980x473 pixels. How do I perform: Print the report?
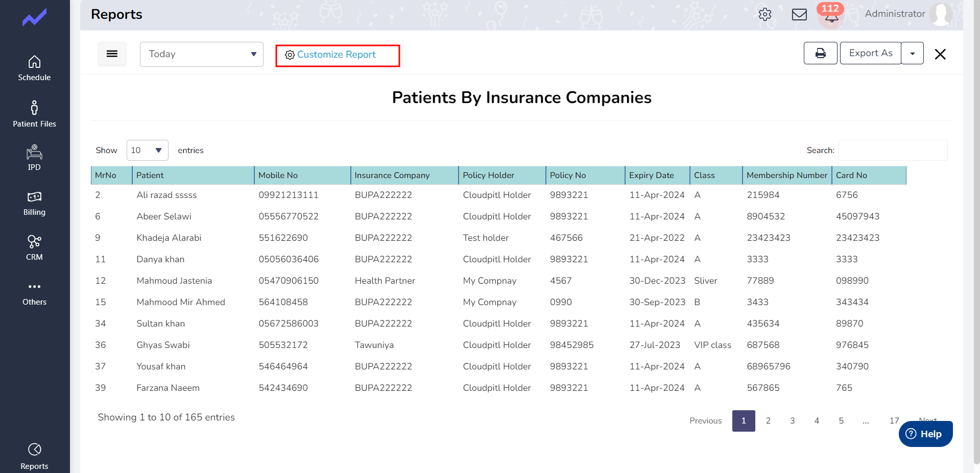[821, 53]
